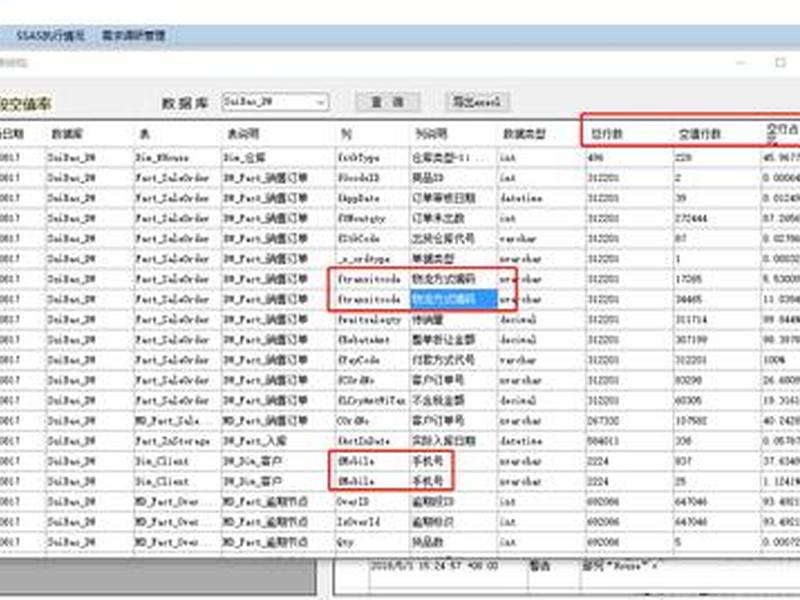Screen dimensions: 800x600
Task: Click the highlighted blue 物流方式编码 cell
Action: (454, 299)
